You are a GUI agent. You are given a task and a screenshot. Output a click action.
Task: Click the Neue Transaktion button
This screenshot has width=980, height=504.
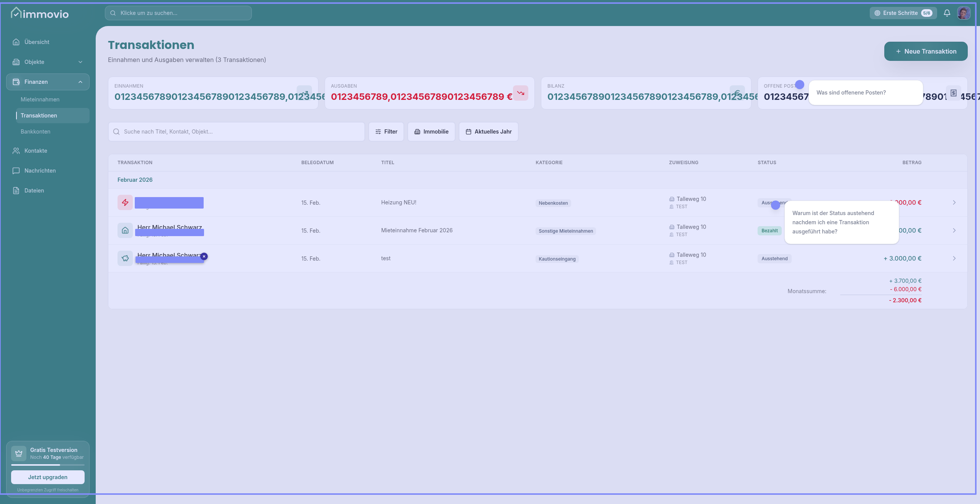[x=926, y=51]
